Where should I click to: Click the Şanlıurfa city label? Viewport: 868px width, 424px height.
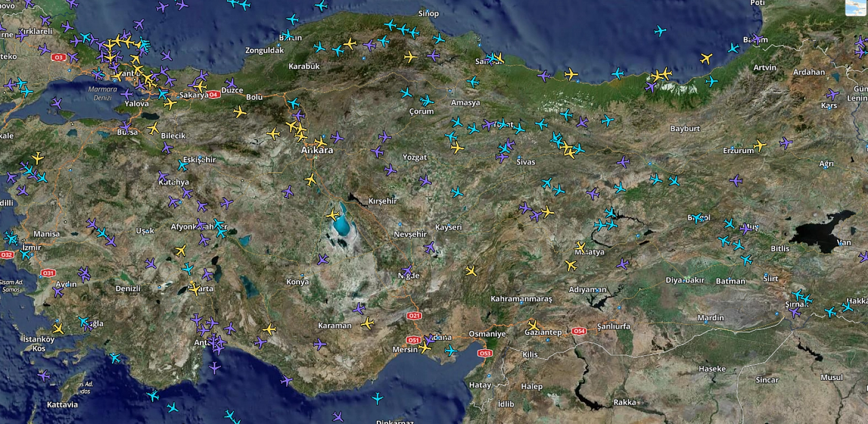(614, 326)
